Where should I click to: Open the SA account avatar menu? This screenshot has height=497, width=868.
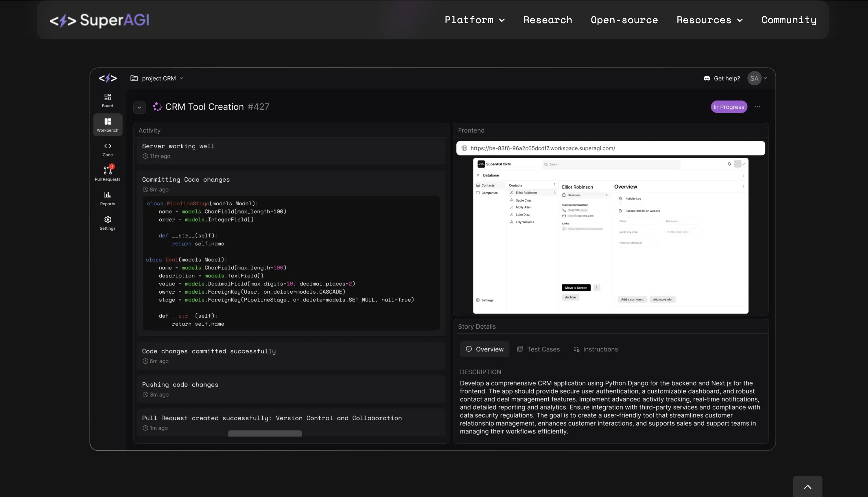754,79
